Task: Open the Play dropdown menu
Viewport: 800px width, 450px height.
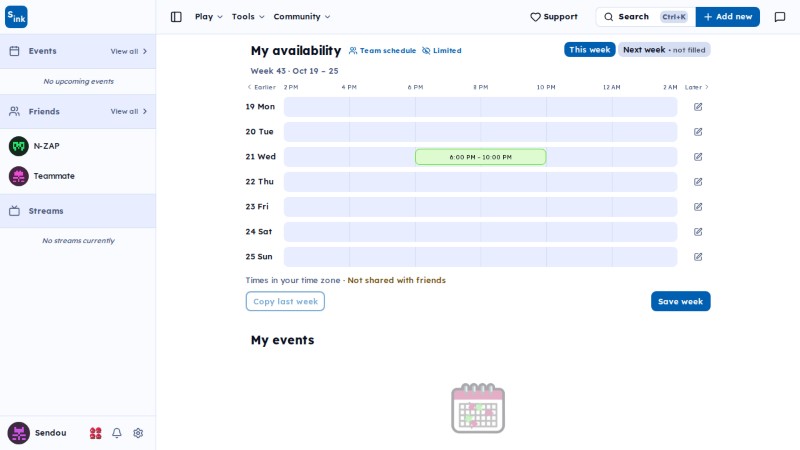Action: (209, 17)
